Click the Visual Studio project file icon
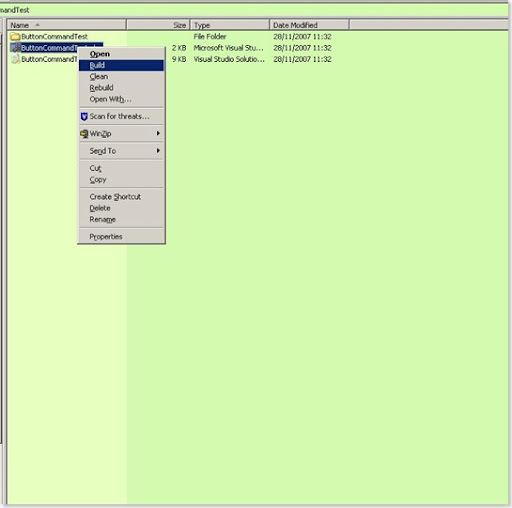 15,48
